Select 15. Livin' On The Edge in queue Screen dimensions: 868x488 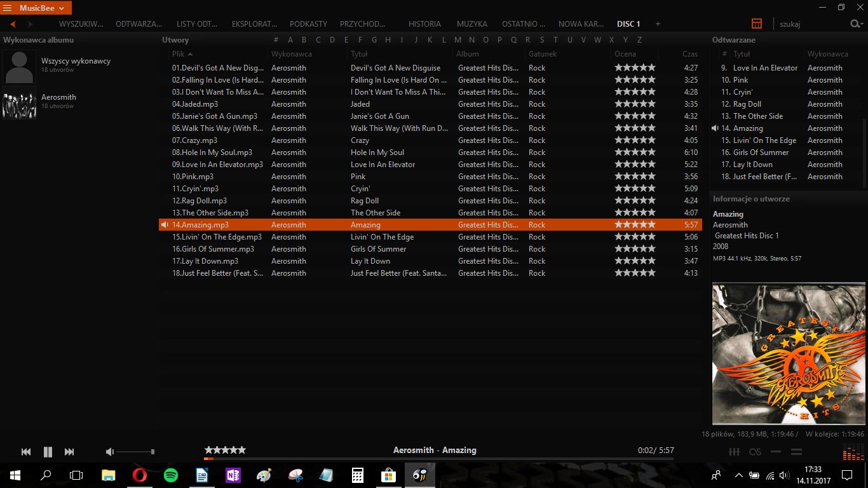(786, 140)
